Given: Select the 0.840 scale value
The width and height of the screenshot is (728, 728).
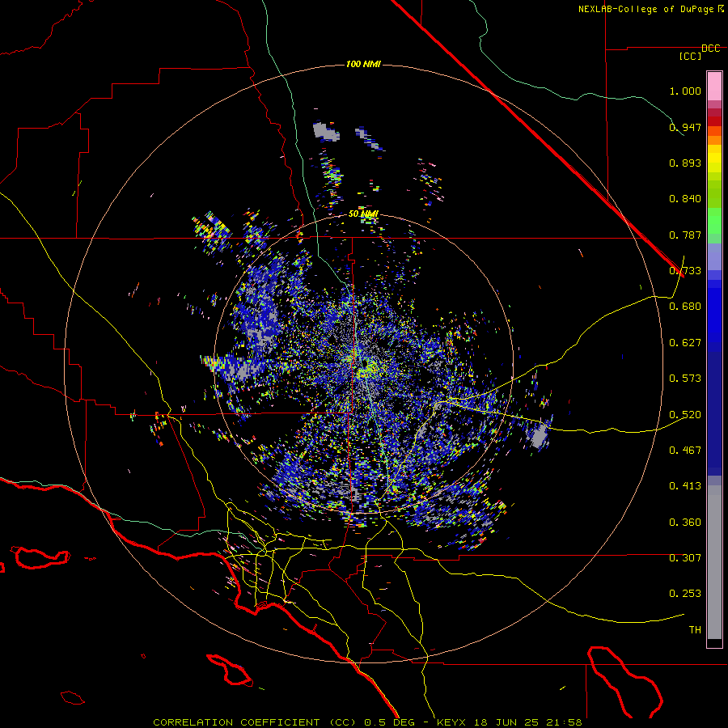Looking at the screenshot, I should pyautogui.click(x=685, y=199).
